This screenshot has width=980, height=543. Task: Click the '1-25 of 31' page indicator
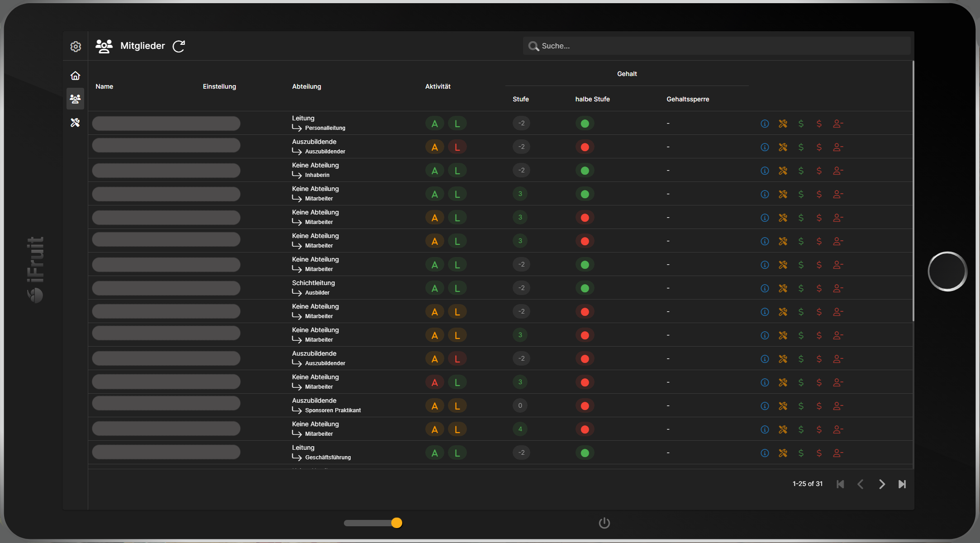(808, 484)
